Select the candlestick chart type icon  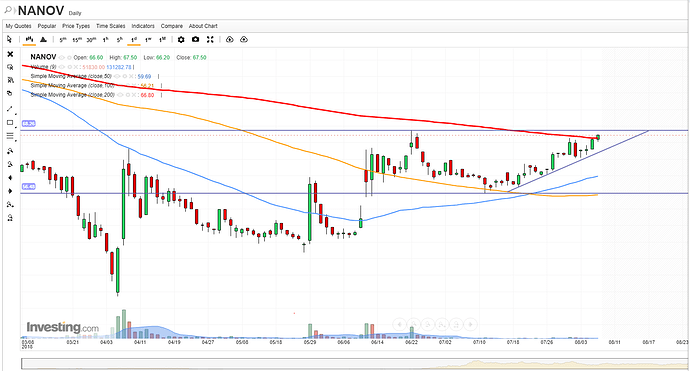click(x=29, y=40)
